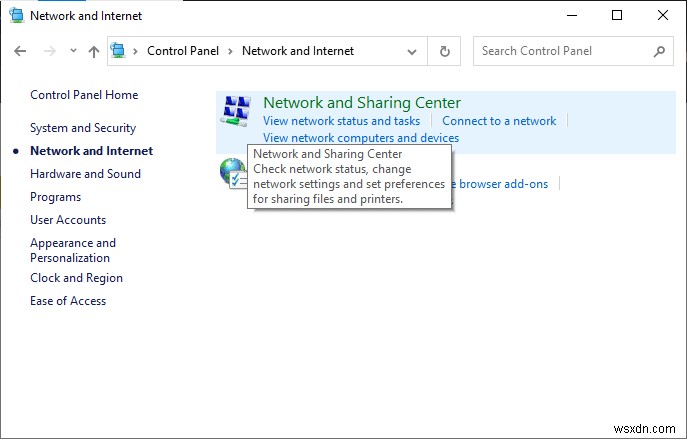Click Connect to a network link
The height and width of the screenshot is (439, 687).
[499, 121]
